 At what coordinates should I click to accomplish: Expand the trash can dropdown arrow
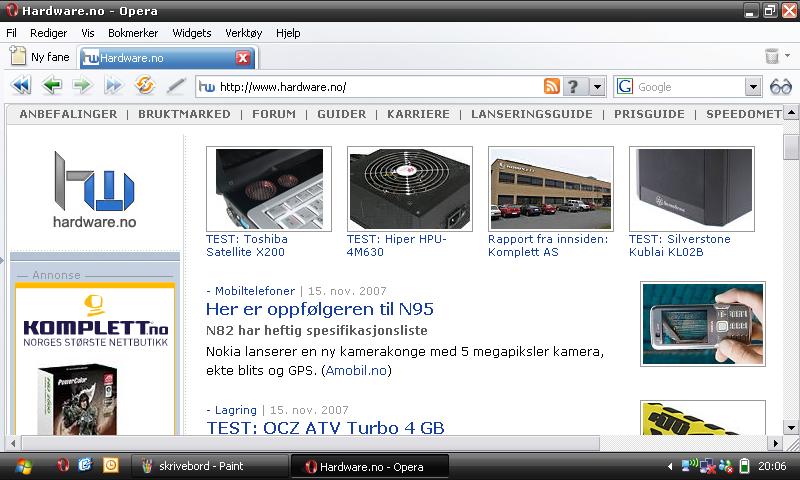click(787, 55)
